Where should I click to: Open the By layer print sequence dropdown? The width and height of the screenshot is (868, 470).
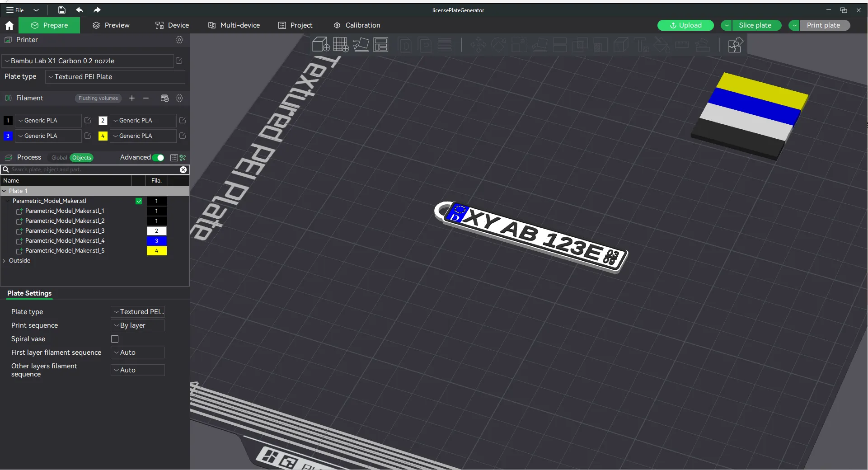tap(137, 325)
